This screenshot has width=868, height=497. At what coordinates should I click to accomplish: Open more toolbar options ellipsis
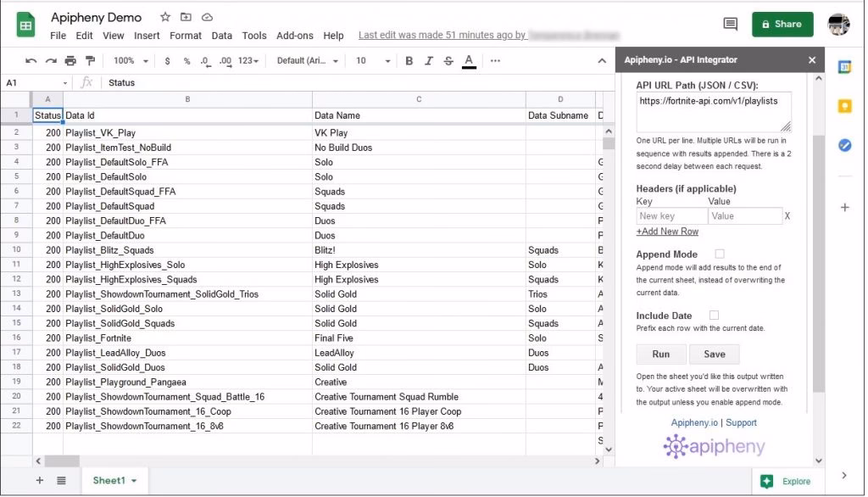(495, 61)
